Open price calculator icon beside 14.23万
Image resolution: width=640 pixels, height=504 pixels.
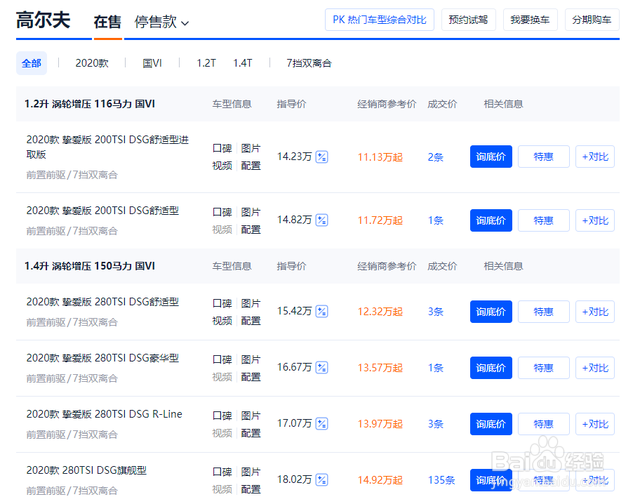(322, 157)
